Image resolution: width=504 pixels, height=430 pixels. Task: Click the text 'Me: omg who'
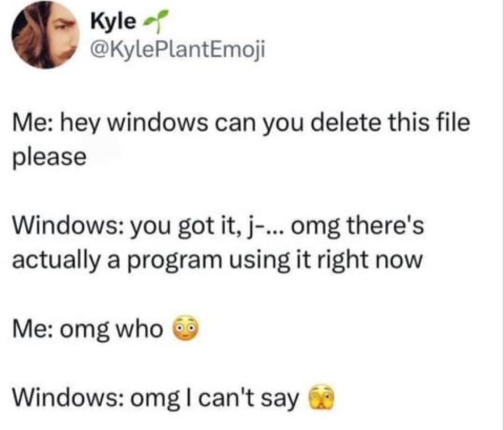(87, 329)
